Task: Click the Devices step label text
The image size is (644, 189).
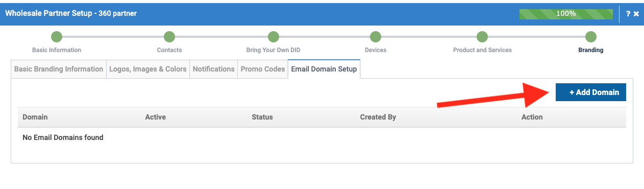Action: (x=376, y=50)
